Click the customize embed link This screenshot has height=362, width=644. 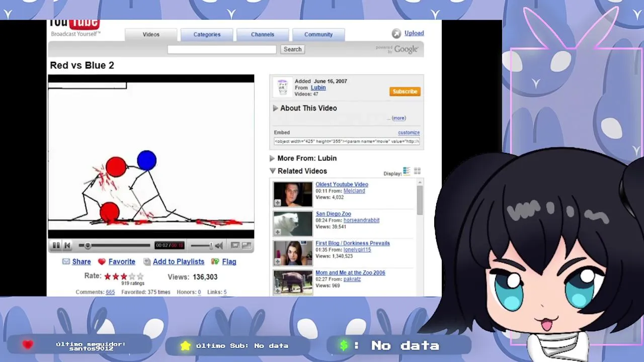(409, 133)
